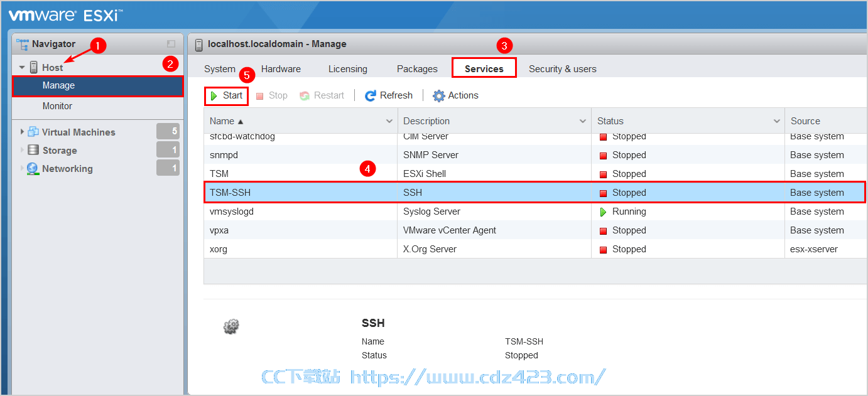
Task: Click the Restart icon in toolbar
Action: tap(305, 96)
